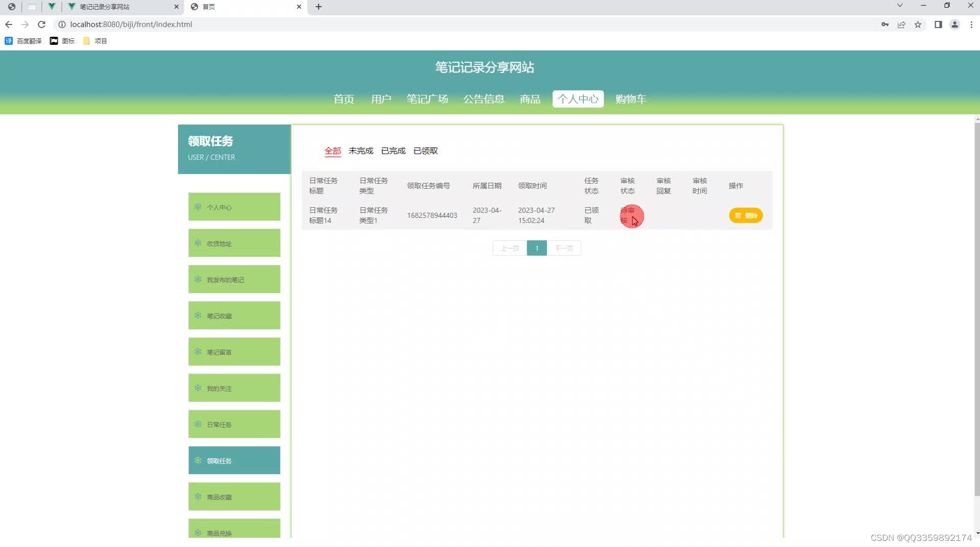
Task: Toggle the browser side panel icon
Action: [x=938, y=24]
